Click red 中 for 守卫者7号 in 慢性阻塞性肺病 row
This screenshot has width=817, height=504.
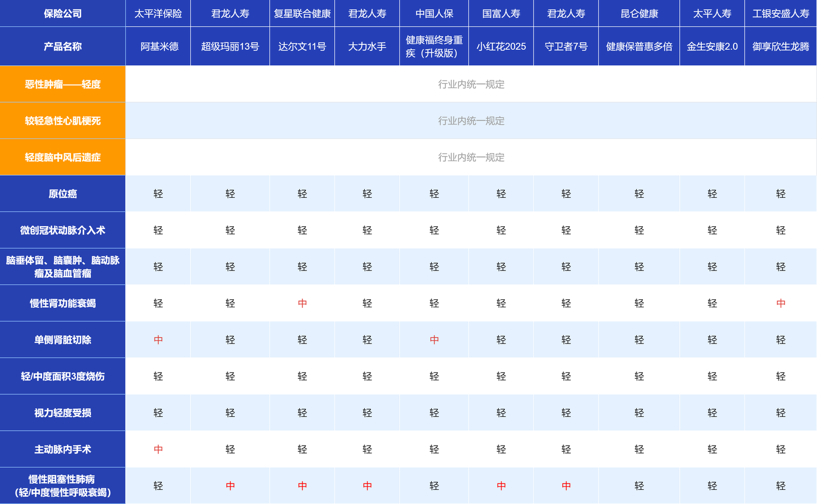[566, 486]
